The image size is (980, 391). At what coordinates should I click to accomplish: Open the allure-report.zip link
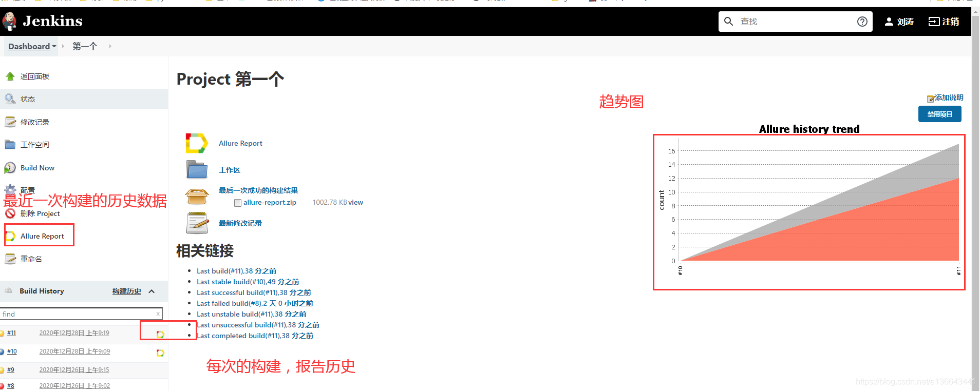(270, 202)
